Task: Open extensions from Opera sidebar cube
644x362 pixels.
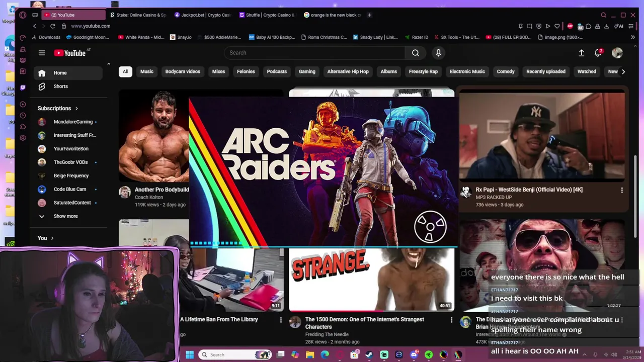Action: click(23, 127)
